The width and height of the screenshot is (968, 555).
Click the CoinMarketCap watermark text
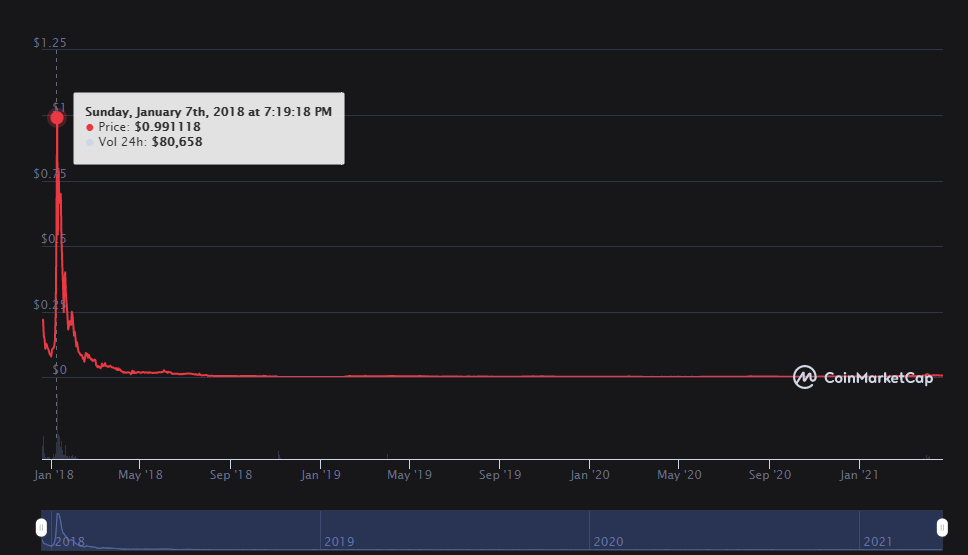(x=877, y=378)
